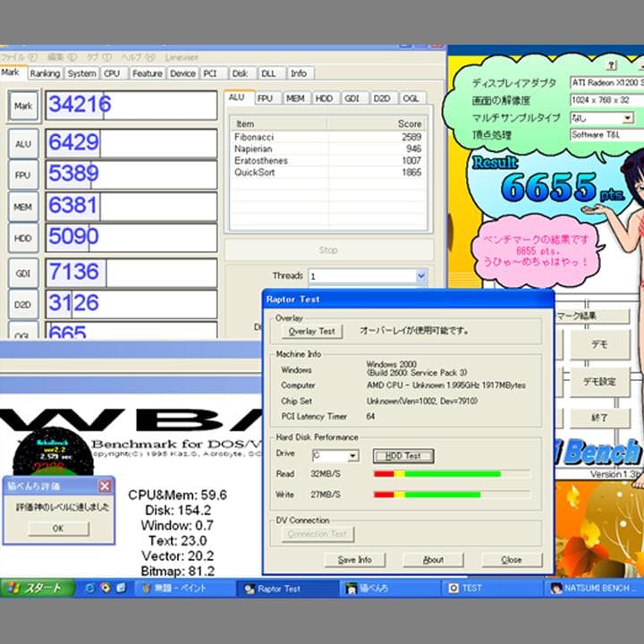The width and height of the screenshot is (644, 644).
Task: Click the デモ設定 button
Action: click(x=599, y=381)
